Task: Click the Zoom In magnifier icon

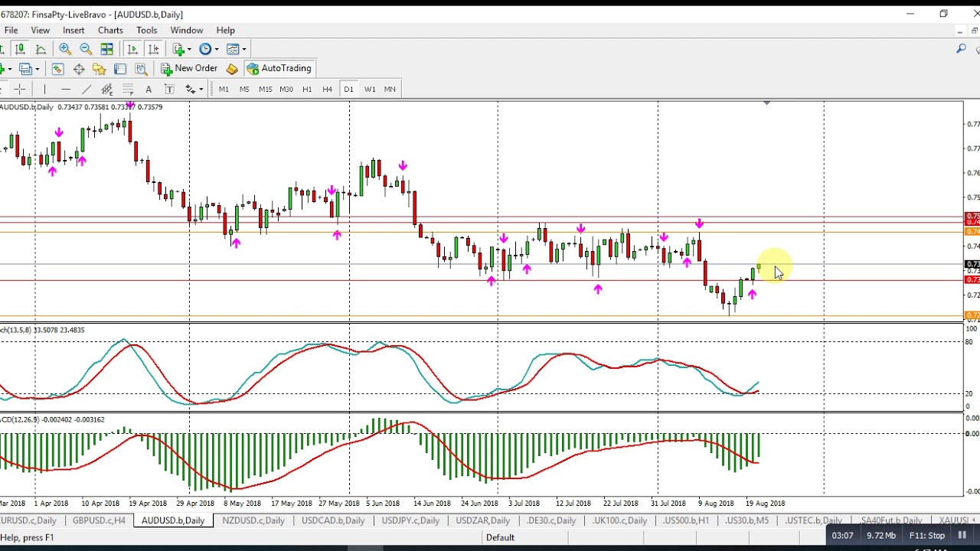Action: [65, 49]
